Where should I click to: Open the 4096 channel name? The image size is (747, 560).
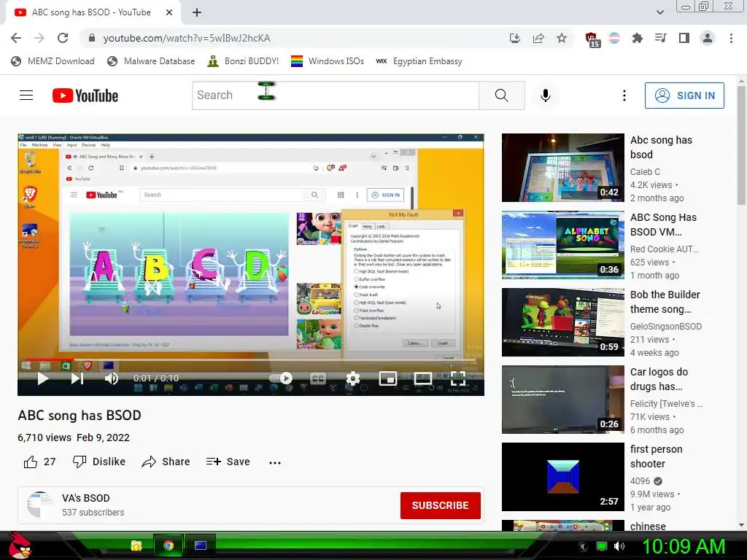640,481
